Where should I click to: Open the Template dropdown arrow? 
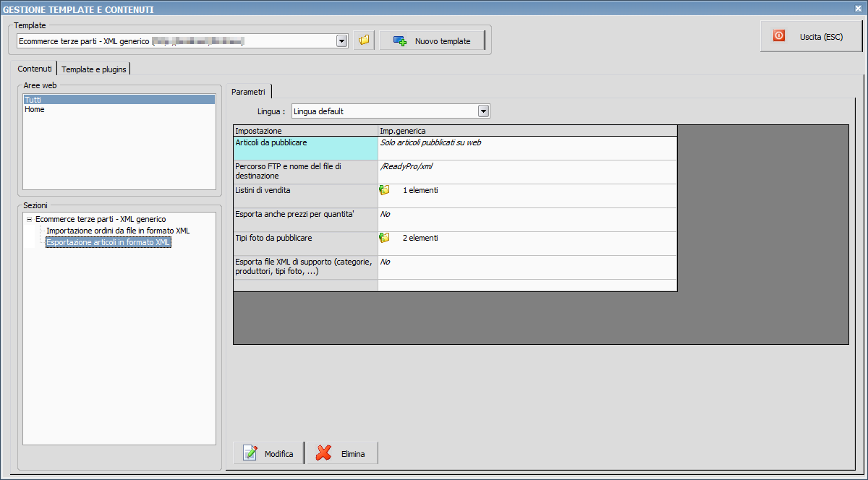[x=342, y=40]
